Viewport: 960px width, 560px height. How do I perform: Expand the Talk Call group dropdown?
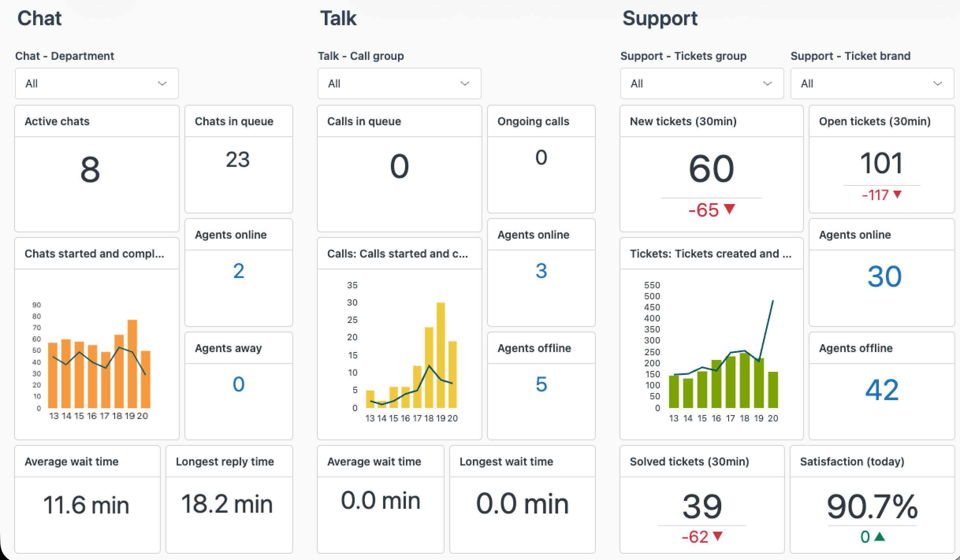[x=399, y=83]
